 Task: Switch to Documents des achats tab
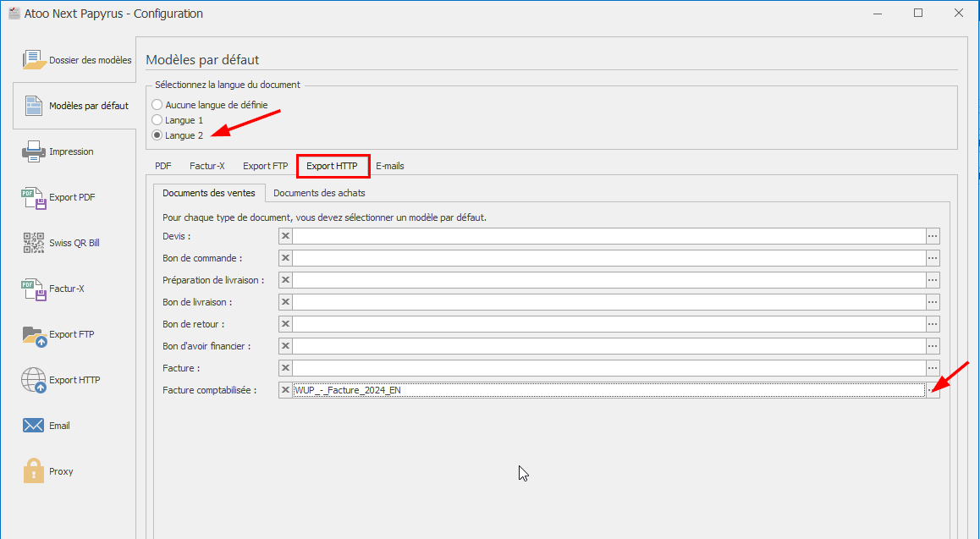point(319,193)
